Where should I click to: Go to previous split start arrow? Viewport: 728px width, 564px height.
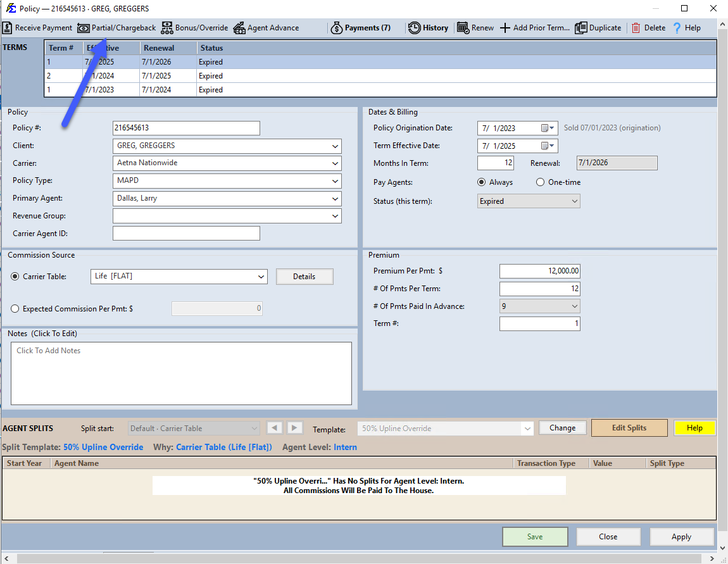click(274, 427)
